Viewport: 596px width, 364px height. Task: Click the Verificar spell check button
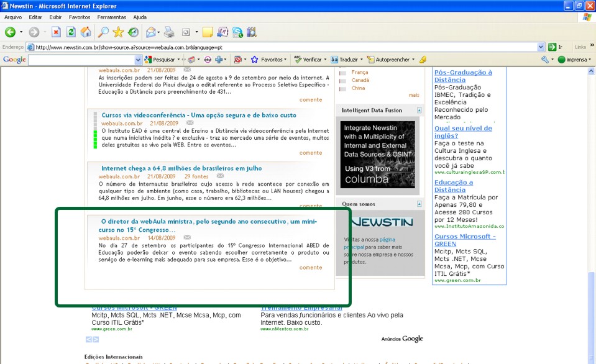tap(308, 60)
